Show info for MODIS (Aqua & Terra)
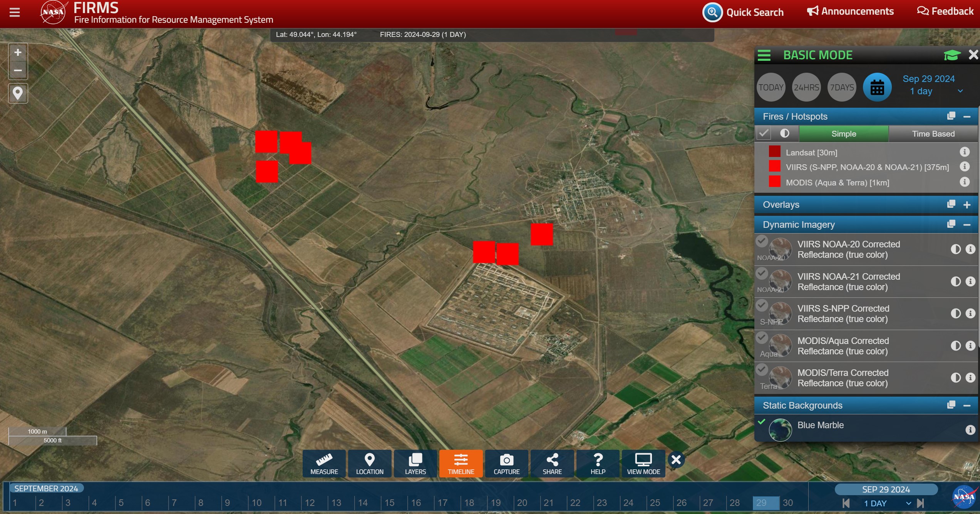980x514 pixels. click(964, 182)
